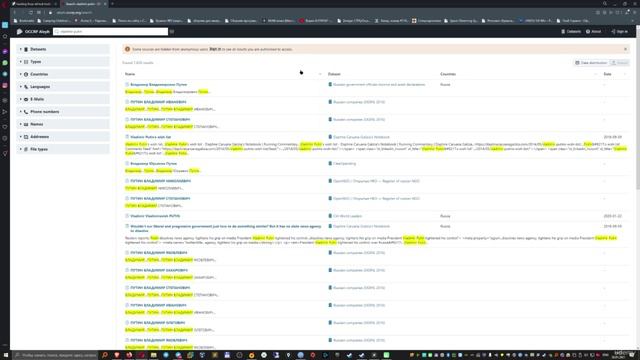Click the Dataset column header
Image resolution: width=640 pixels, height=360 pixels.
tap(334, 74)
